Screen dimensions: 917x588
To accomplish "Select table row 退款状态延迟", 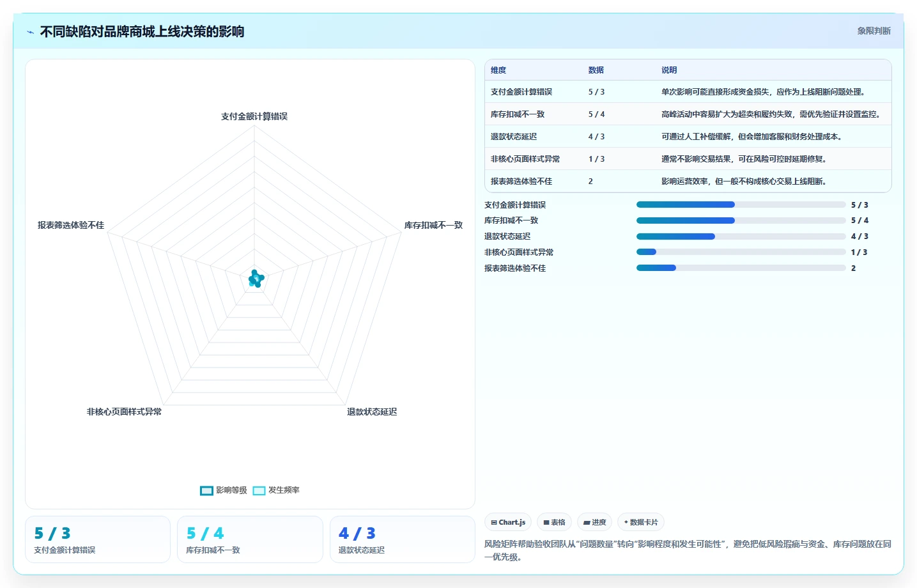I will click(688, 137).
